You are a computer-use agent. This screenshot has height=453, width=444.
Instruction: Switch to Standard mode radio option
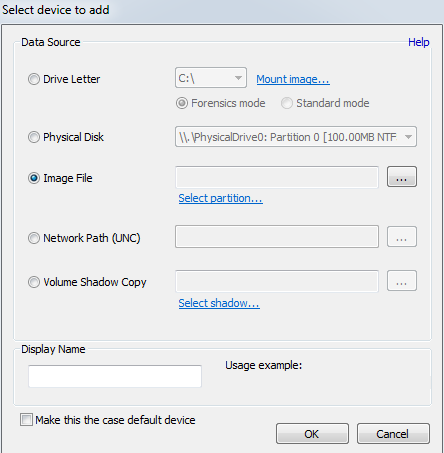click(287, 103)
